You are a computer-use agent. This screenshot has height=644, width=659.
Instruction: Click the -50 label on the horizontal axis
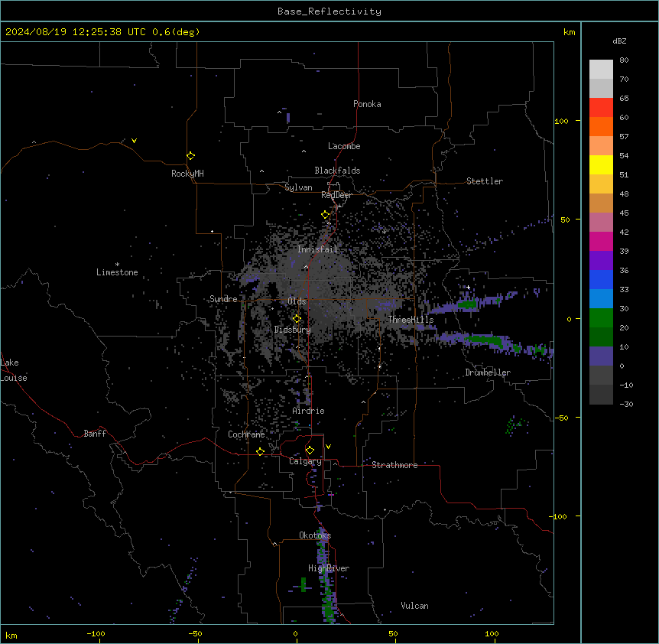click(195, 633)
